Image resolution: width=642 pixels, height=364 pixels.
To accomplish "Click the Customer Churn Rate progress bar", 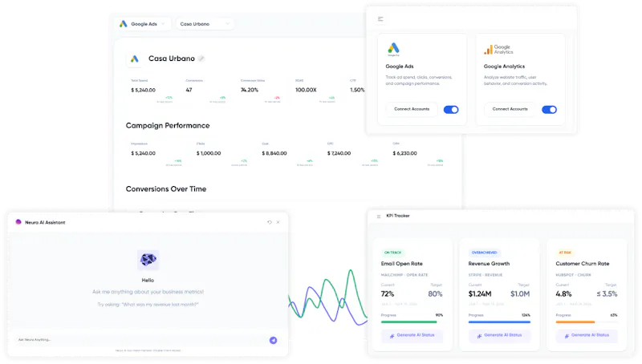I will (x=587, y=322).
